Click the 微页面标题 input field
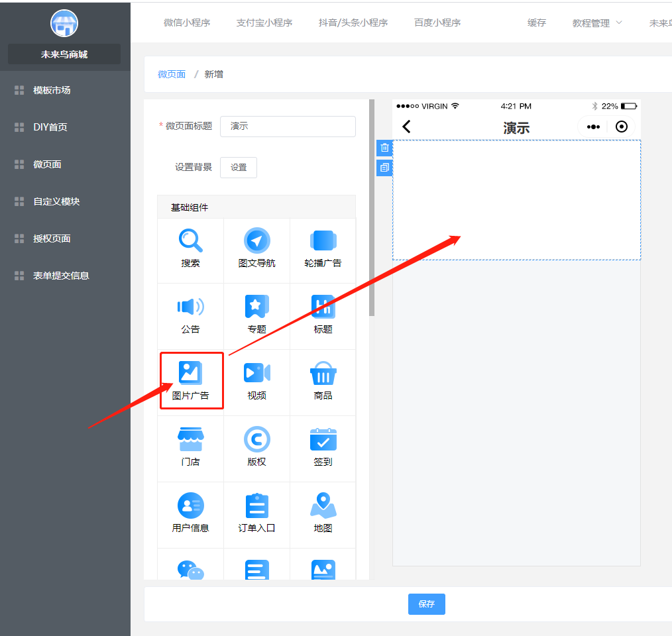Viewport: 672px width, 636px height. [x=288, y=127]
